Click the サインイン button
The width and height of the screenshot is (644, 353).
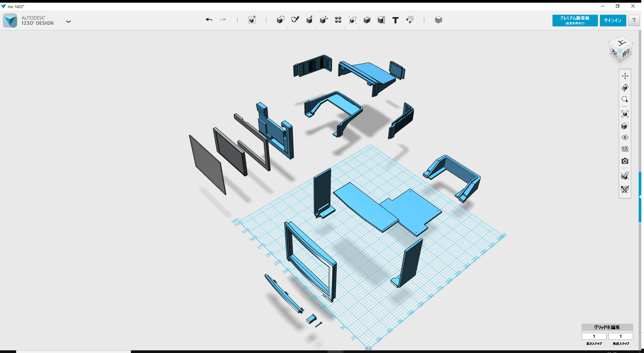pyautogui.click(x=613, y=20)
